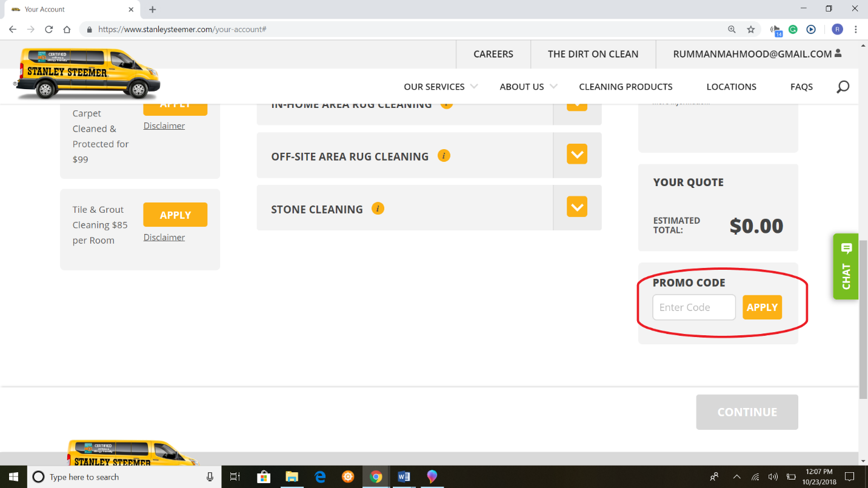Click the info icon next to Off-Site Area Rug Cleaning
This screenshot has width=868, height=488.
pyautogui.click(x=444, y=156)
